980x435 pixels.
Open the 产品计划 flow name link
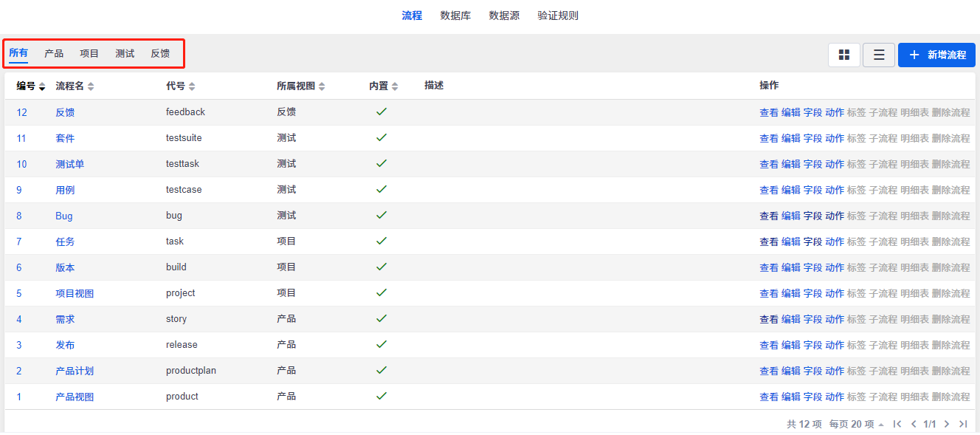click(75, 371)
